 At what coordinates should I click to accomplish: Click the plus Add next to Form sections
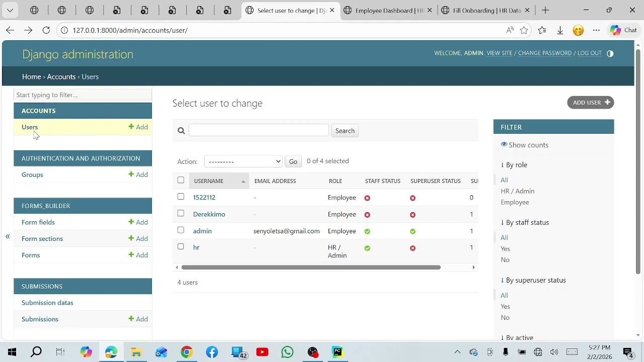[138, 238]
